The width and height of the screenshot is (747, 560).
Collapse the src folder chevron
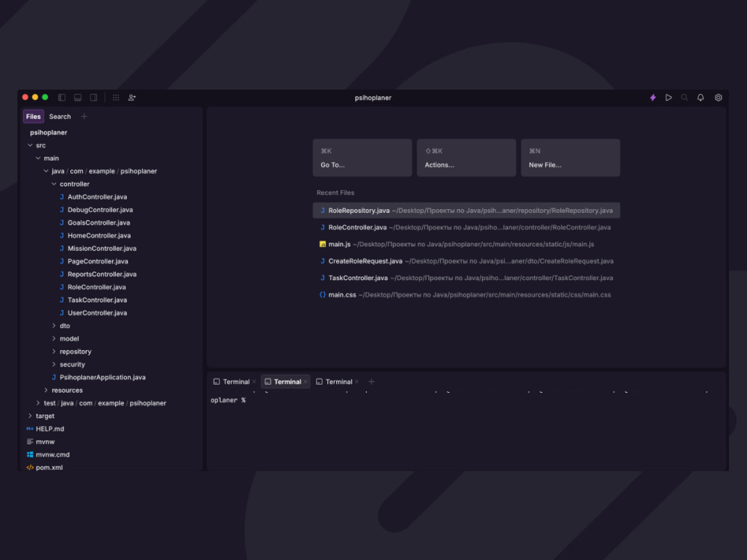pos(30,146)
